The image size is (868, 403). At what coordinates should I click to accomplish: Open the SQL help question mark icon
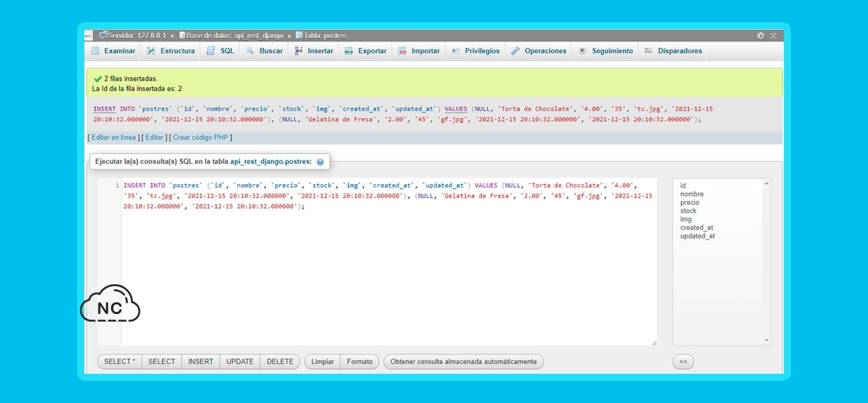coord(320,162)
